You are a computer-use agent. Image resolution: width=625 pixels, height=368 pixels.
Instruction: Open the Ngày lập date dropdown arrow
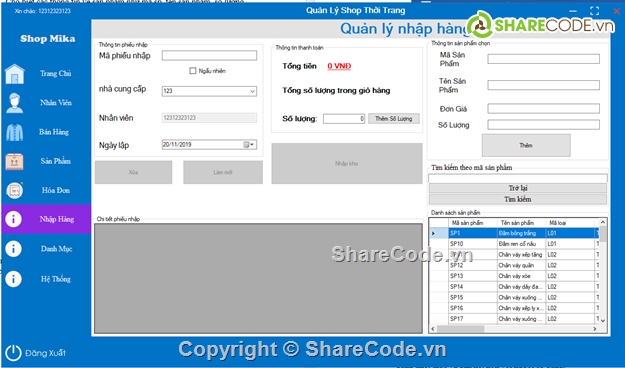coord(252,145)
